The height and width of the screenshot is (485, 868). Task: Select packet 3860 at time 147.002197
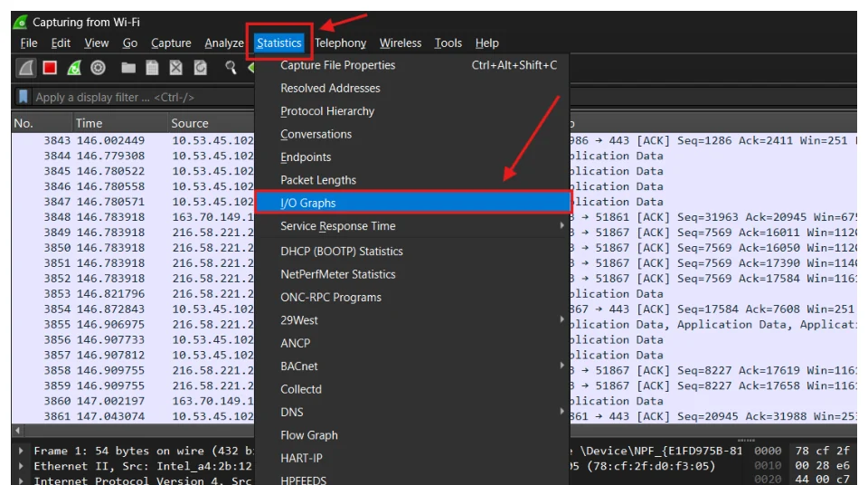tap(133, 401)
